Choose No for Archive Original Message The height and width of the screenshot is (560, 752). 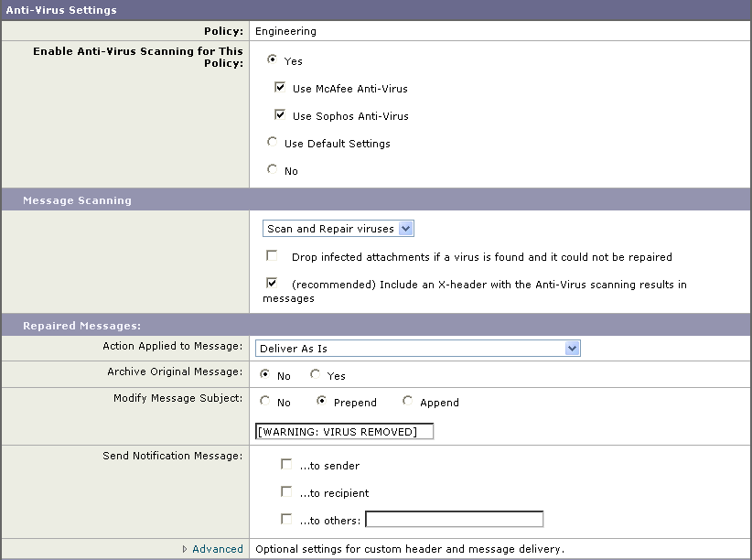264,374
